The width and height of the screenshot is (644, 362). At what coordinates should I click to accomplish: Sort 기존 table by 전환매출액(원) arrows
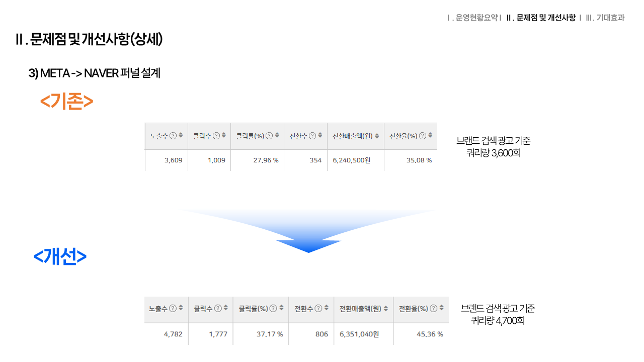click(x=377, y=136)
